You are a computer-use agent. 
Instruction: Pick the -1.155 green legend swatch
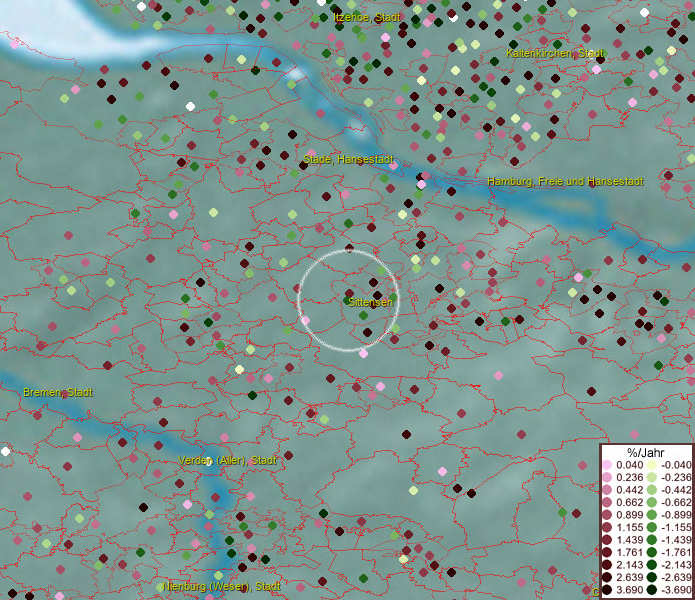pyautogui.click(x=652, y=527)
